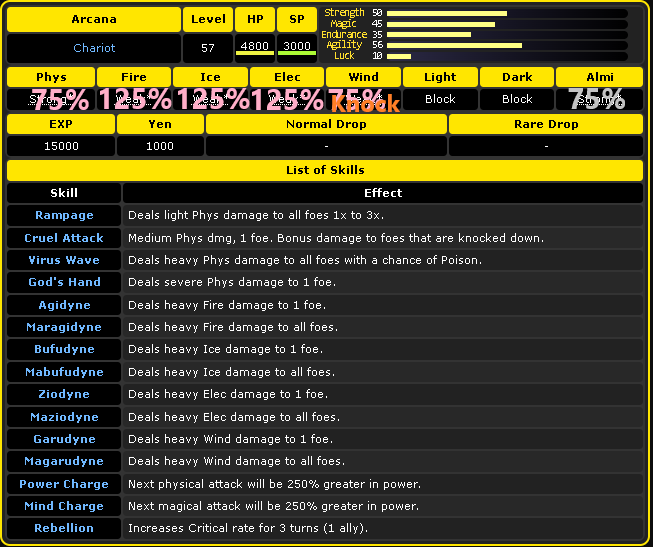The height and width of the screenshot is (547, 653).
Task: Click the Fire resistance header
Action: 134,77
